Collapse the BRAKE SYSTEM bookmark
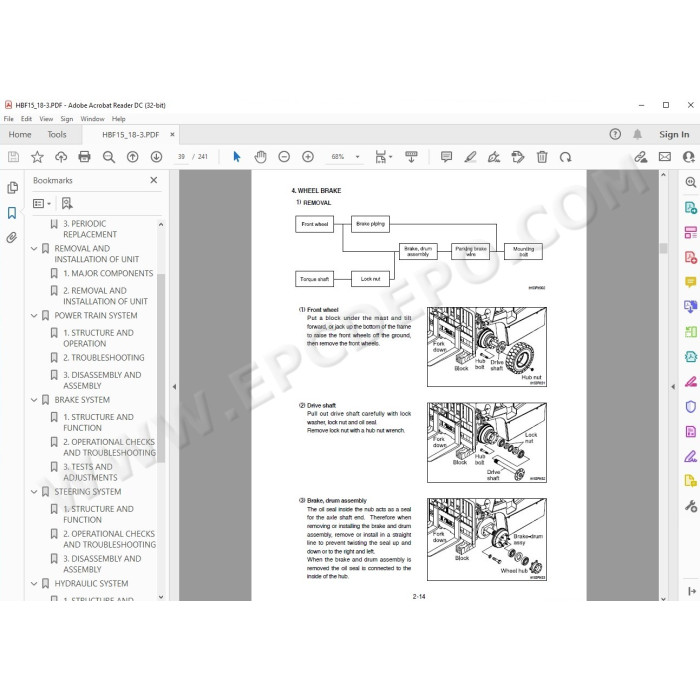 coord(34,400)
